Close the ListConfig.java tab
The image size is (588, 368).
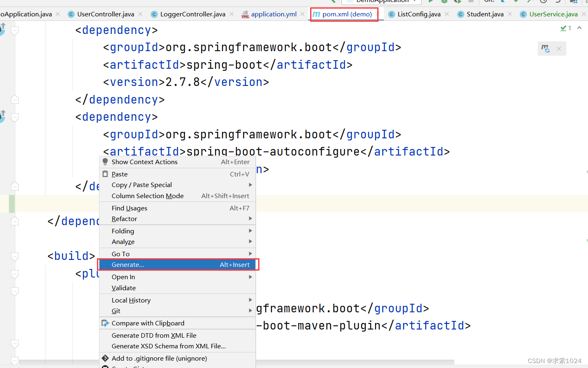(447, 14)
